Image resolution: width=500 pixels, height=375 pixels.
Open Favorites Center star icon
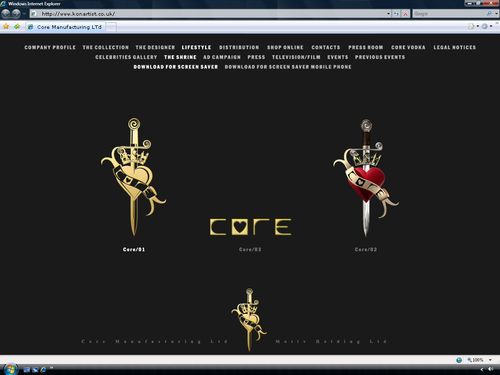click(6, 26)
